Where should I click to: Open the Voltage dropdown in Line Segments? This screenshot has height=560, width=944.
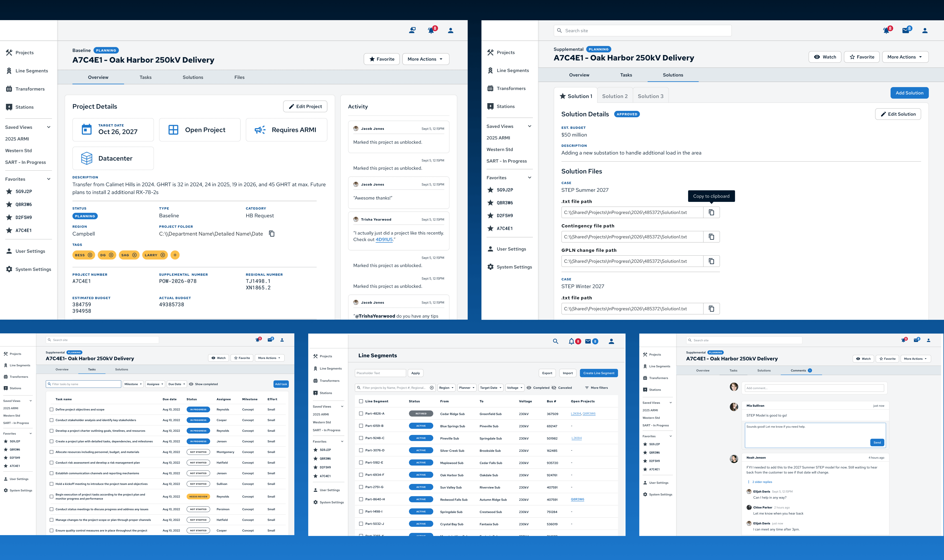point(515,388)
